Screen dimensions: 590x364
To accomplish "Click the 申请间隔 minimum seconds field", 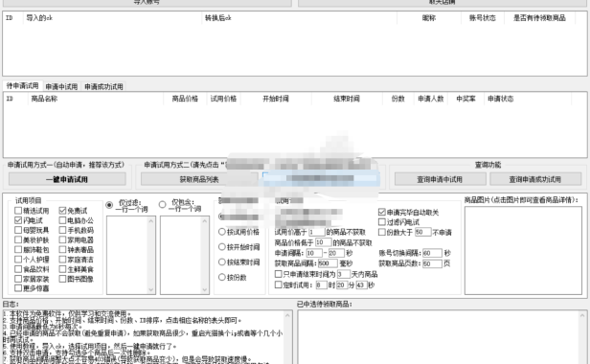I will coord(314,253).
